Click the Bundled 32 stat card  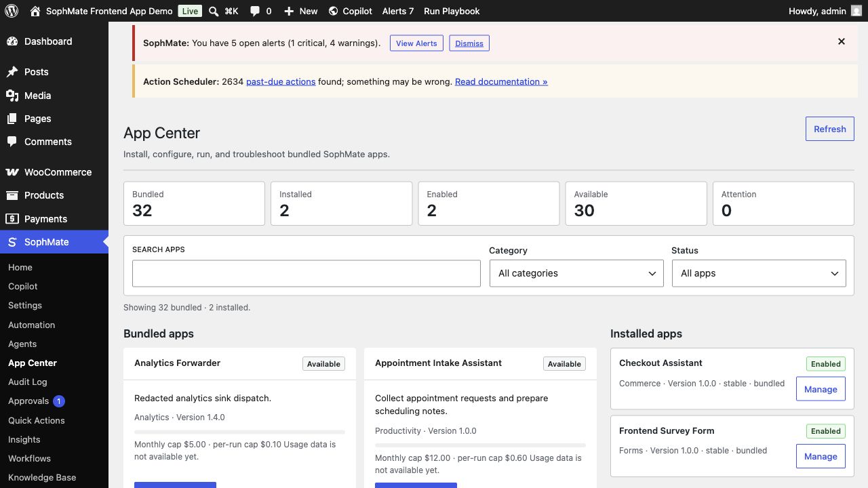click(194, 203)
